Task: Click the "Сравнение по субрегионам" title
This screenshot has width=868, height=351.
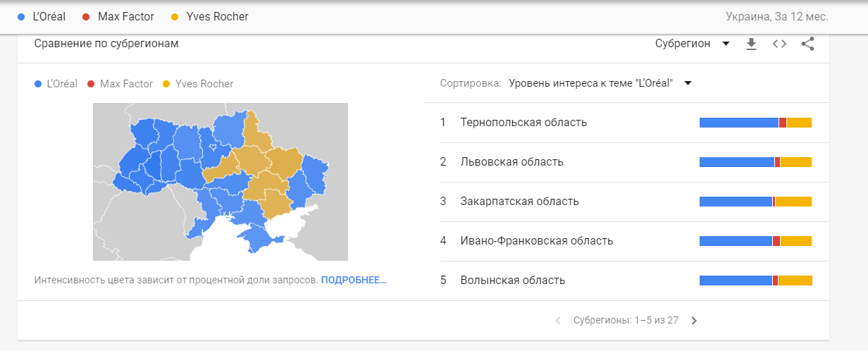Action: (106, 44)
